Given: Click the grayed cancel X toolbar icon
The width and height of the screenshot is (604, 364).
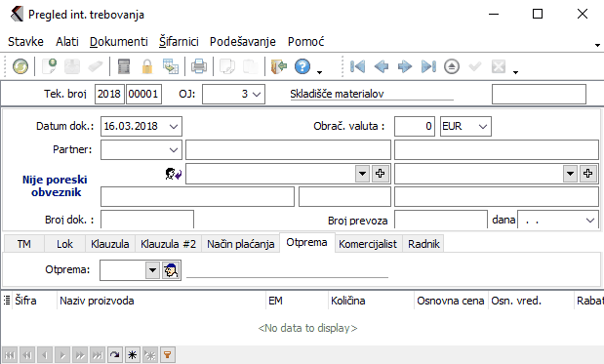Looking at the screenshot, I should (x=499, y=66).
